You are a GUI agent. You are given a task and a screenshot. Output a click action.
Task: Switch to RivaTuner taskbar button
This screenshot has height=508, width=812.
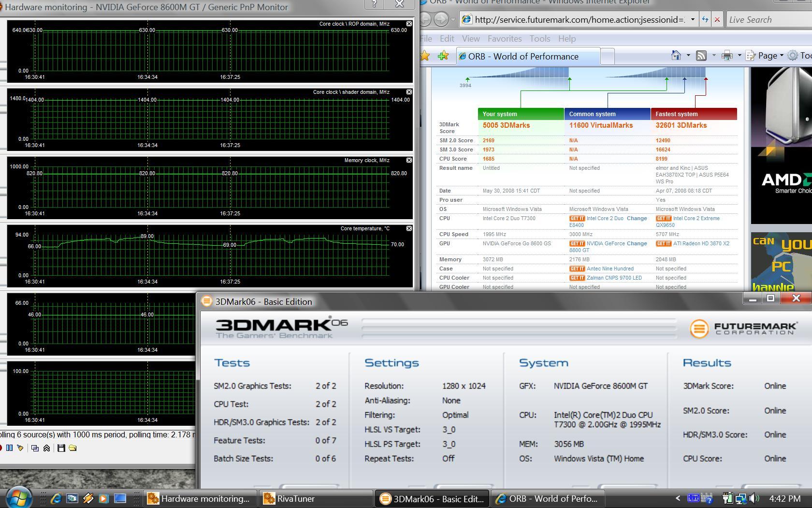pos(316,499)
